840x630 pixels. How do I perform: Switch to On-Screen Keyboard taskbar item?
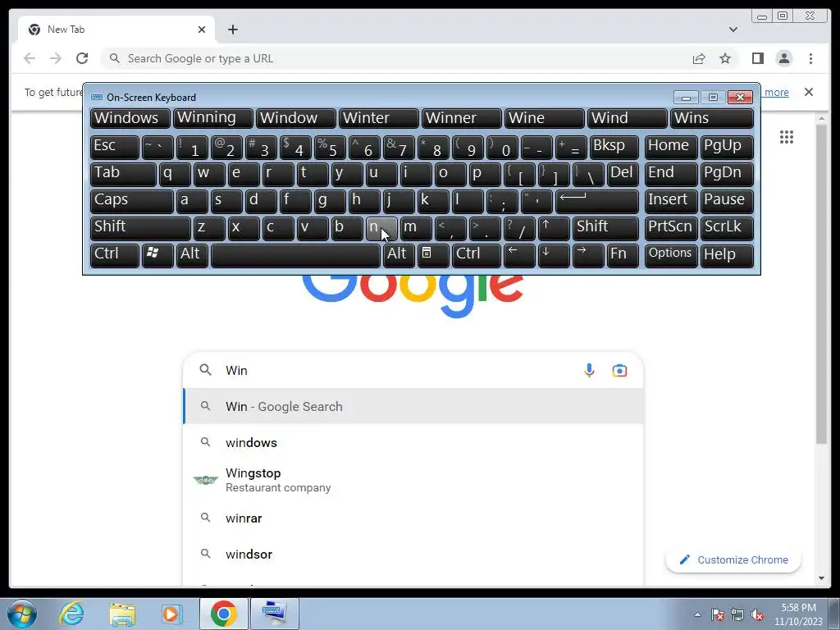point(274,614)
